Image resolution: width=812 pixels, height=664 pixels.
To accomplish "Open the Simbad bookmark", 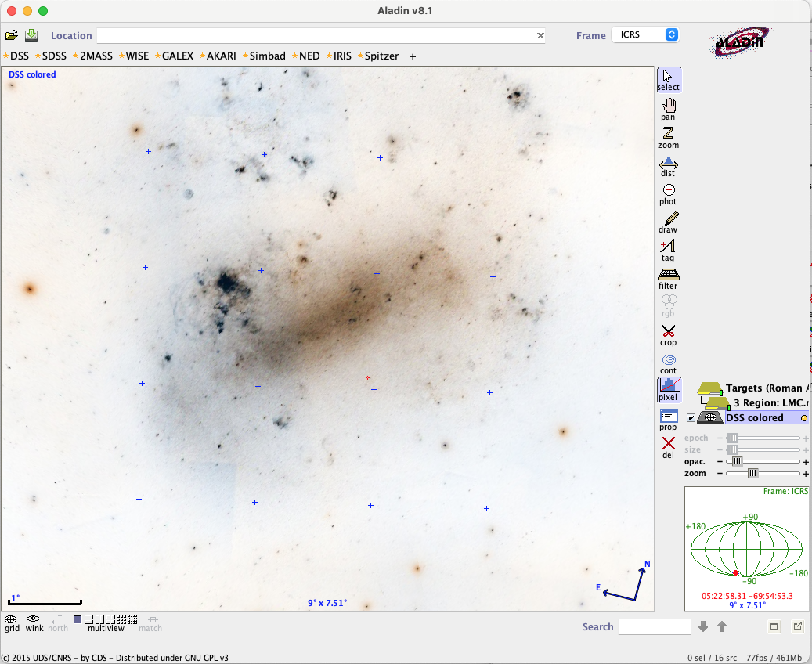I will coord(266,56).
